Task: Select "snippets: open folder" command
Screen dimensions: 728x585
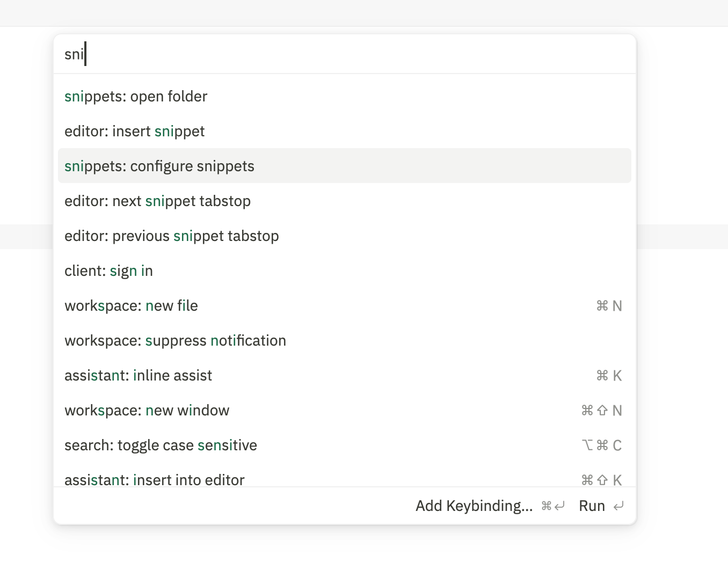Action: pyautogui.click(x=136, y=97)
